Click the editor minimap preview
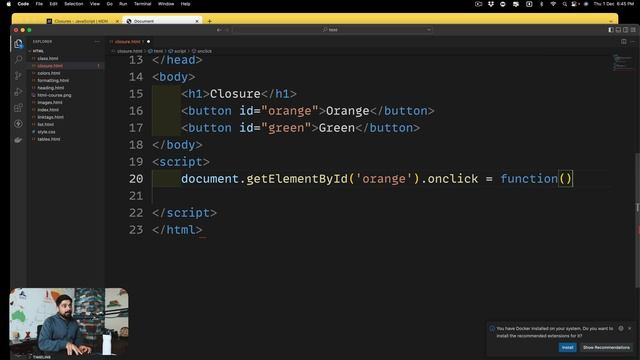The height and width of the screenshot is (360, 640). [x=622, y=62]
